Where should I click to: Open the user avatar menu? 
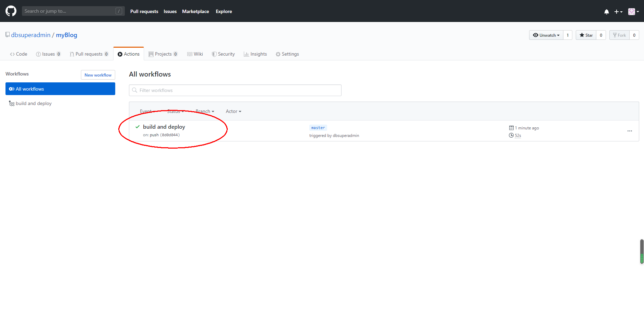click(633, 12)
